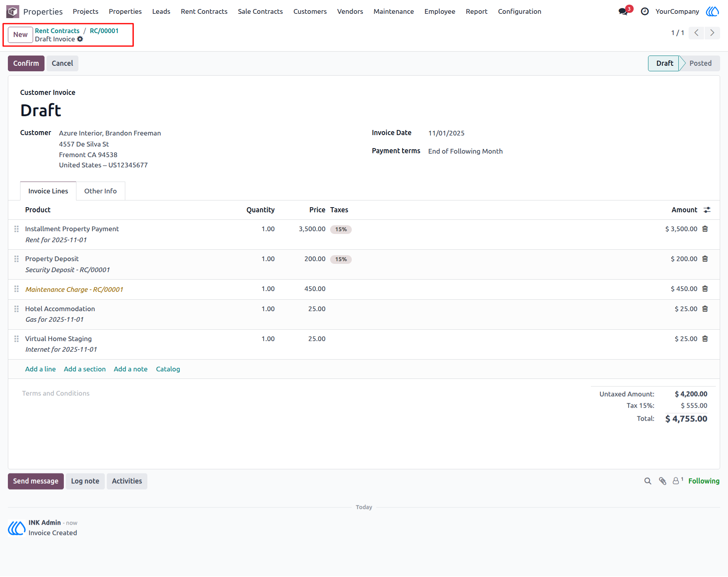Select the Posted status stage
The image size is (728, 577).
tap(700, 63)
